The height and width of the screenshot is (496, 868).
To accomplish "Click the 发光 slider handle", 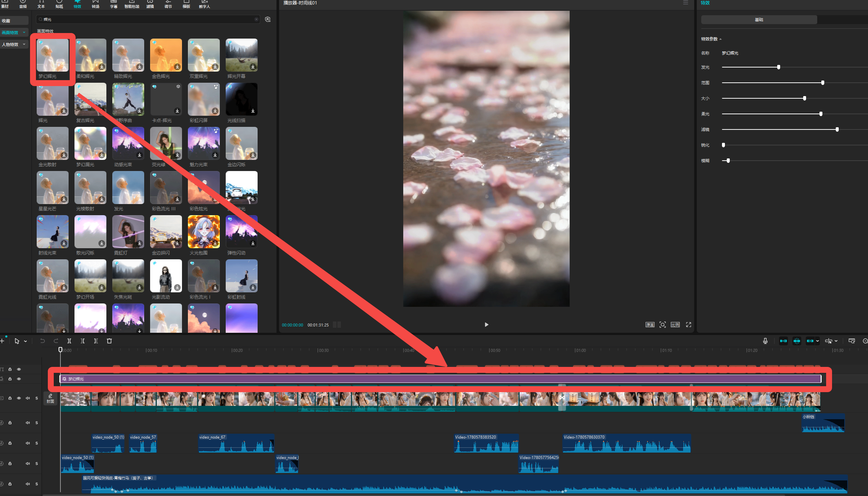I will pyautogui.click(x=779, y=67).
